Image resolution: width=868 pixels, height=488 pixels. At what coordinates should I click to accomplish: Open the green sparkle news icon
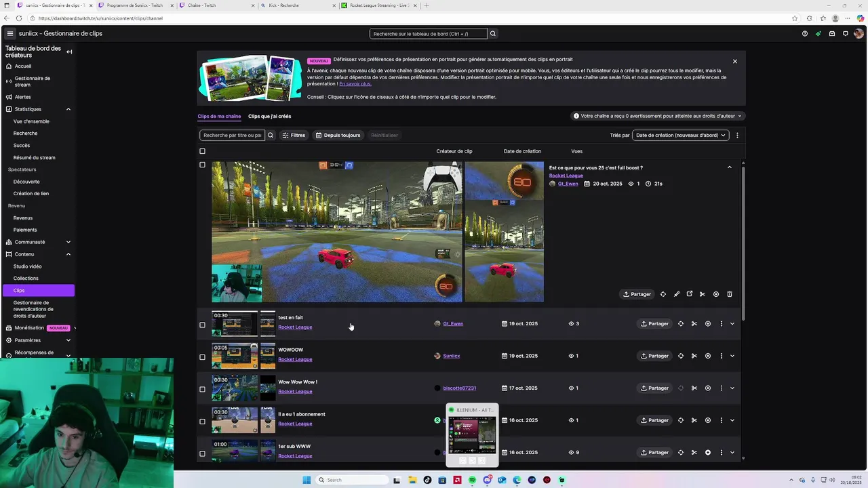coord(818,33)
